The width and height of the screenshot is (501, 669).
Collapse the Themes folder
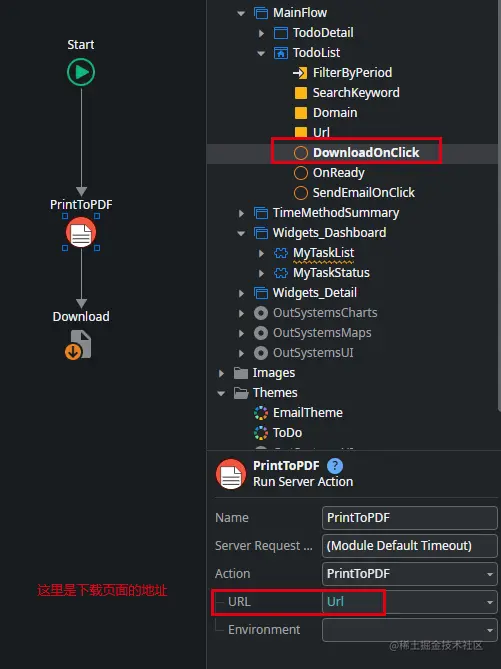pyautogui.click(x=221, y=393)
